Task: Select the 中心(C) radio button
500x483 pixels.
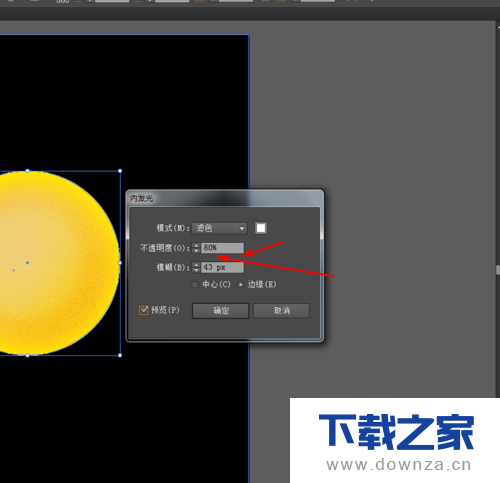Action: 195,285
